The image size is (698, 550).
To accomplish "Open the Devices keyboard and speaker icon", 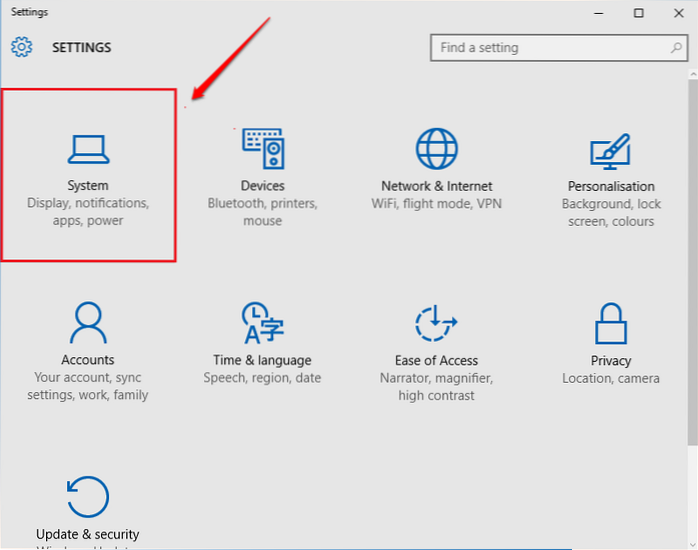I will click(x=262, y=148).
